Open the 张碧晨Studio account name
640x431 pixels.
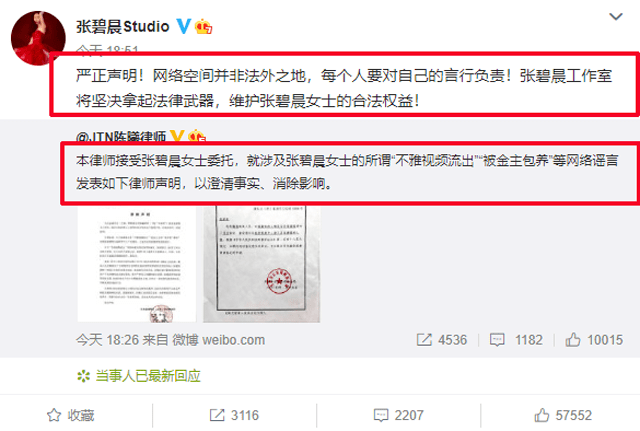[x=122, y=27]
